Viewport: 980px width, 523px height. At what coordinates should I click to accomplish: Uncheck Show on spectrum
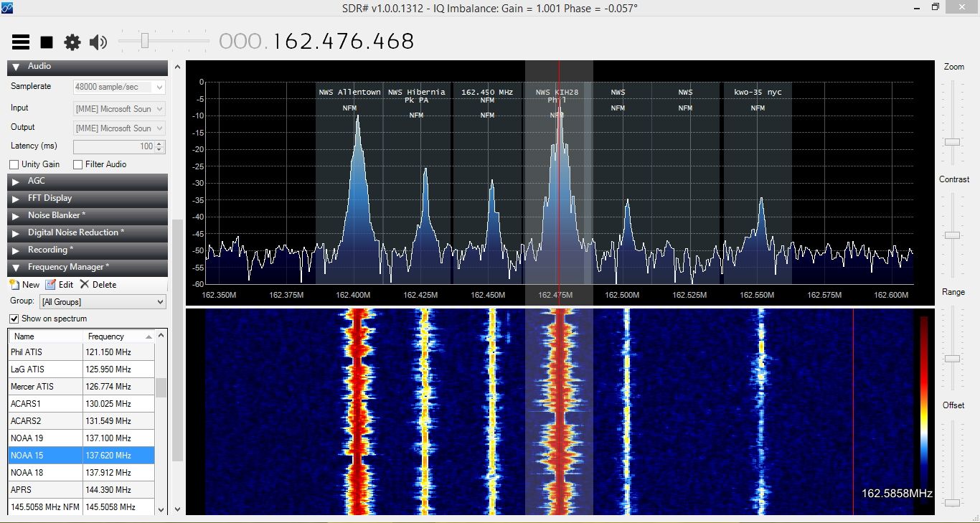pyautogui.click(x=14, y=319)
